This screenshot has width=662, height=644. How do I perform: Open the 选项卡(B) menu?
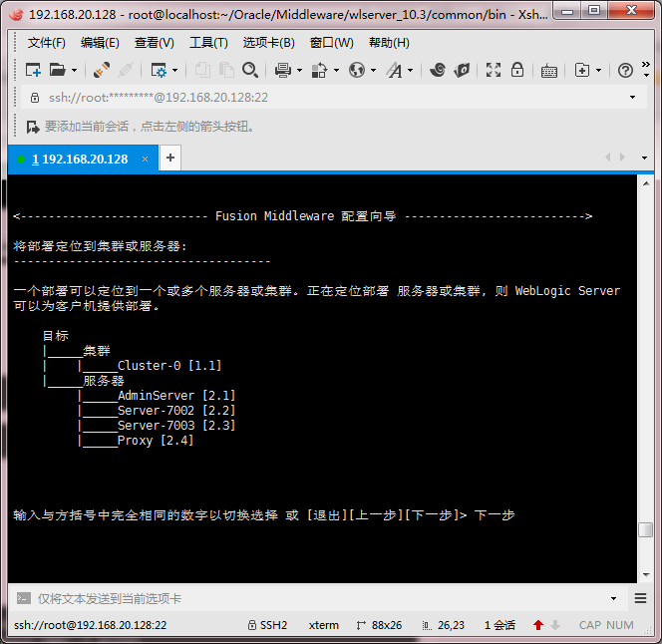268,43
